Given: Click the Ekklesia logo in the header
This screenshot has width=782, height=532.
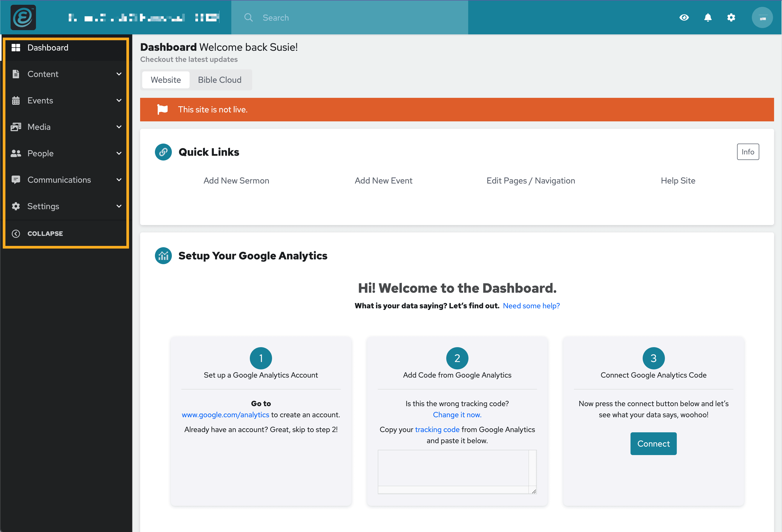Looking at the screenshot, I should [23, 17].
